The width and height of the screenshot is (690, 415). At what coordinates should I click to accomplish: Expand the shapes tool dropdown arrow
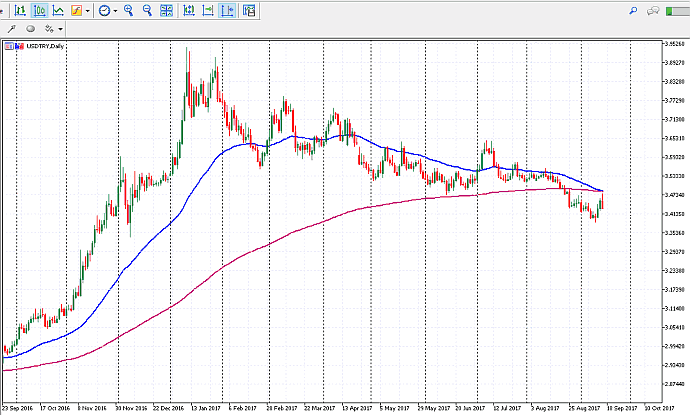coord(59,30)
